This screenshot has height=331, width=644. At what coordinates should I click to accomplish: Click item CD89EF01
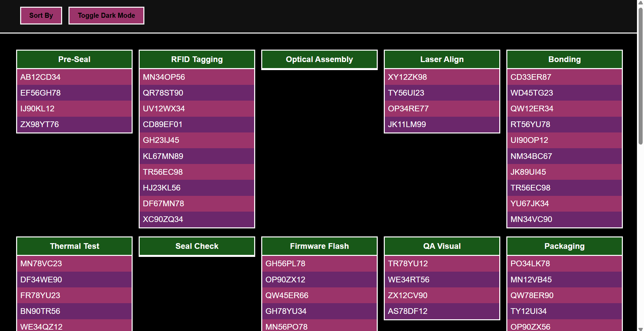coord(197,124)
